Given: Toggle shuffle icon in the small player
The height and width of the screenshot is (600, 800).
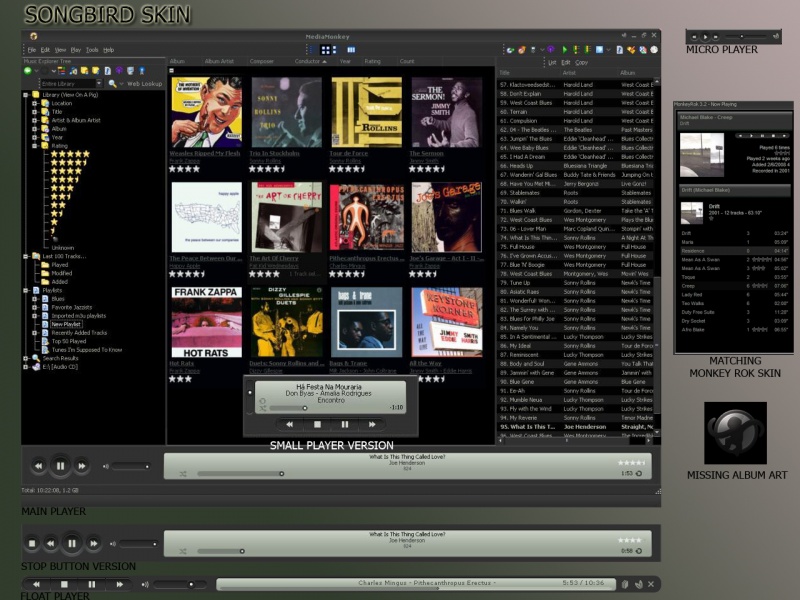Looking at the screenshot, I should [x=262, y=406].
